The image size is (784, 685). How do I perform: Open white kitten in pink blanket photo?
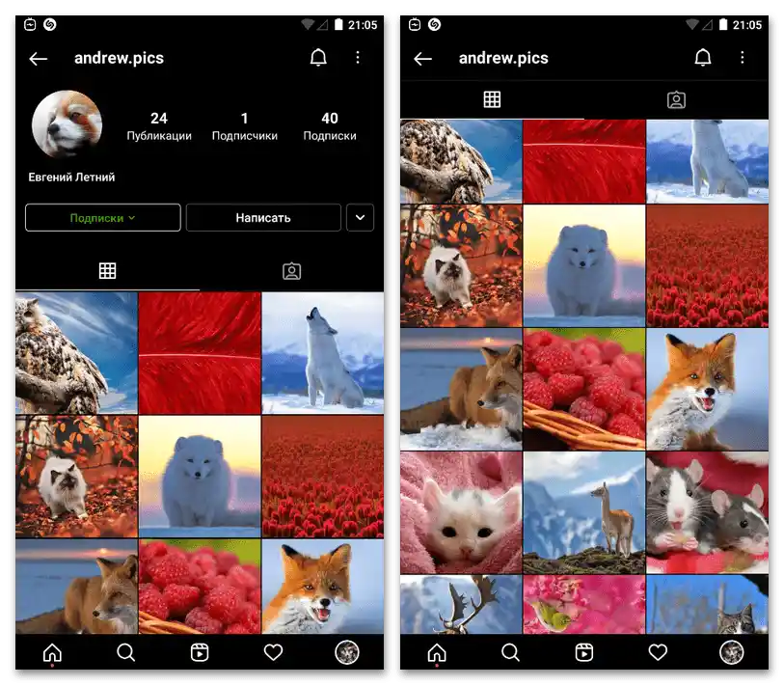click(461, 512)
